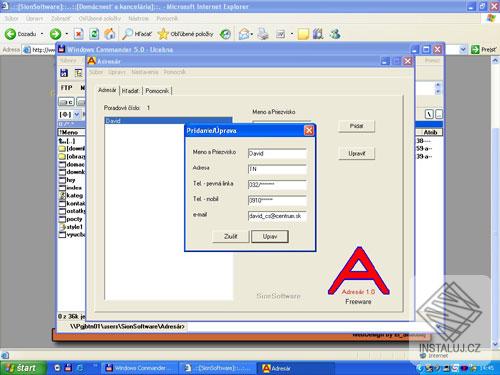500x375 pixels.
Task: Click the Edit page icon in the IE toolbar
Action: 280,34
